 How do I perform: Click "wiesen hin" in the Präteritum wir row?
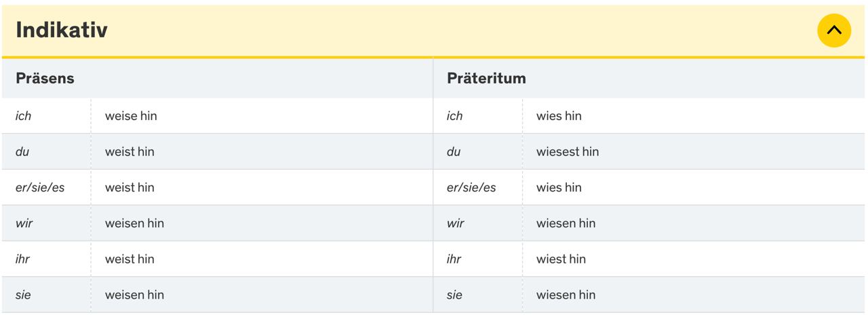(566, 223)
